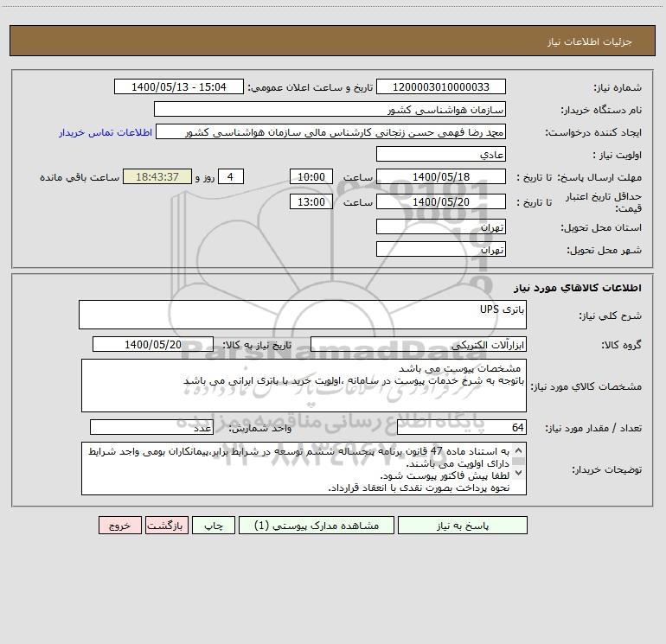Click unit of measure field عدد

151,427
